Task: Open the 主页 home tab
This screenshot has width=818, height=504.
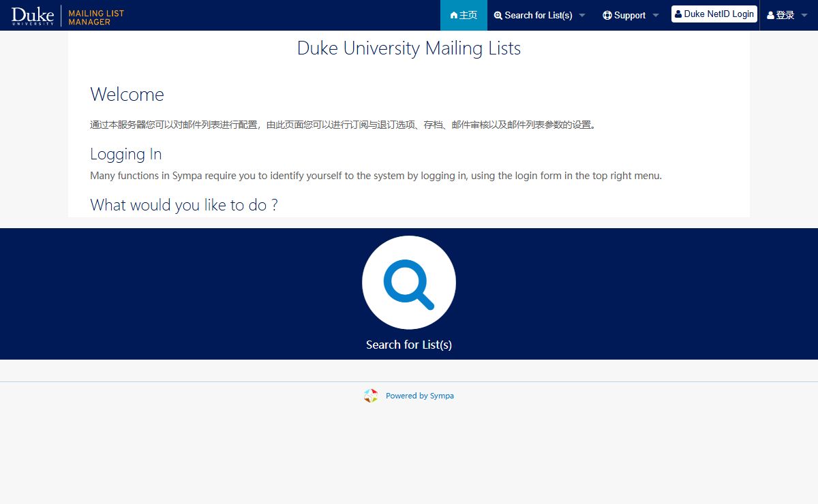Action: 464,15
